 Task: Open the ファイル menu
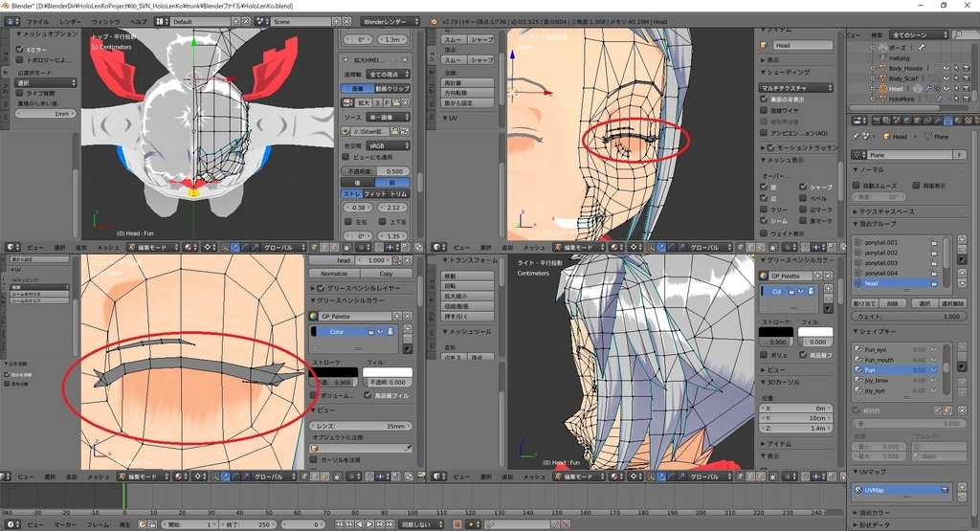coord(37,21)
